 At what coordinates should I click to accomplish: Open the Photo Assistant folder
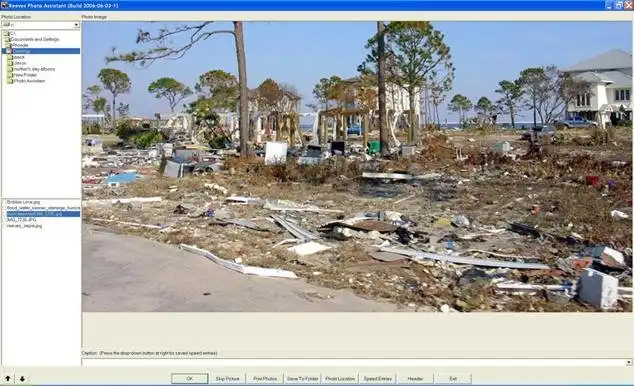coord(26,81)
